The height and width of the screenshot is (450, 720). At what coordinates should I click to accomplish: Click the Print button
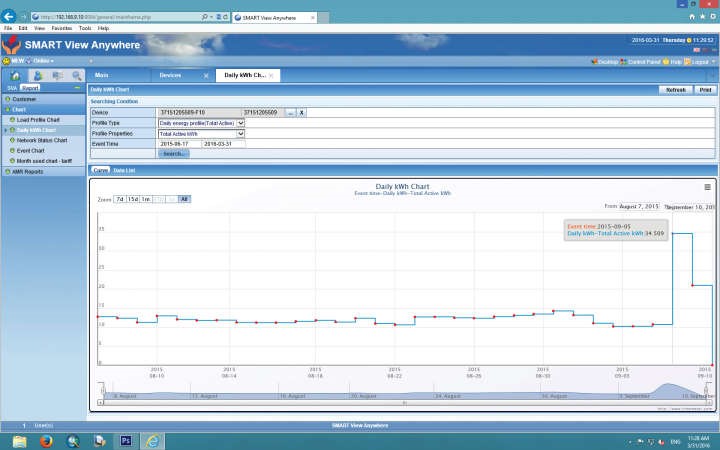pyautogui.click(x=705, y=90)
